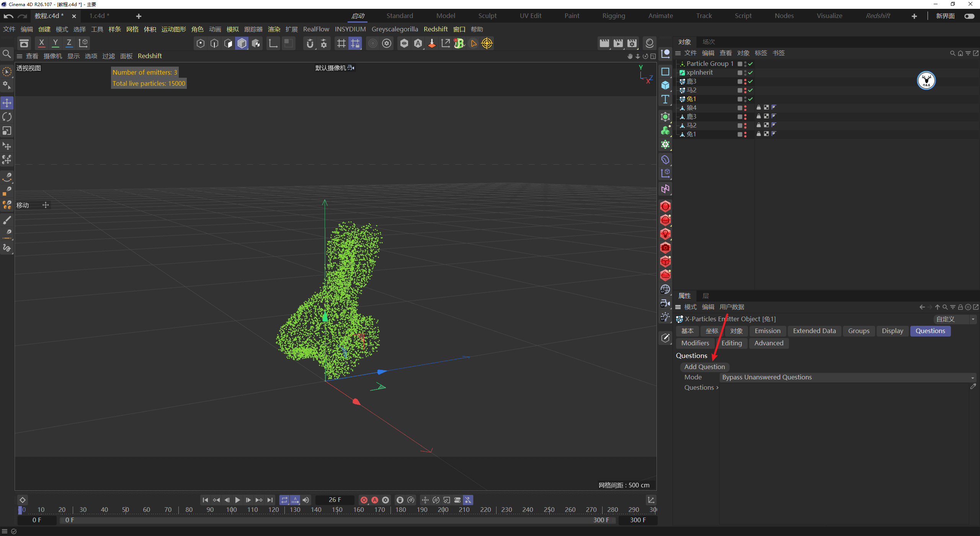Switch to the Emission tab
This screenshot has width=980, height=536.
tap(767, 331)
